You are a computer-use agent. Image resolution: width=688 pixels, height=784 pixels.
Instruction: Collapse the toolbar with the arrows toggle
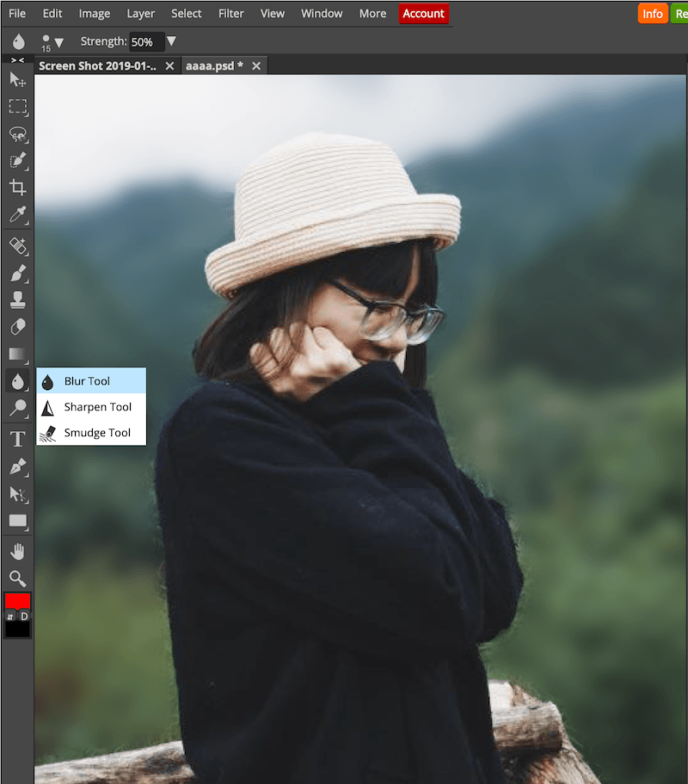coord(17,60)
